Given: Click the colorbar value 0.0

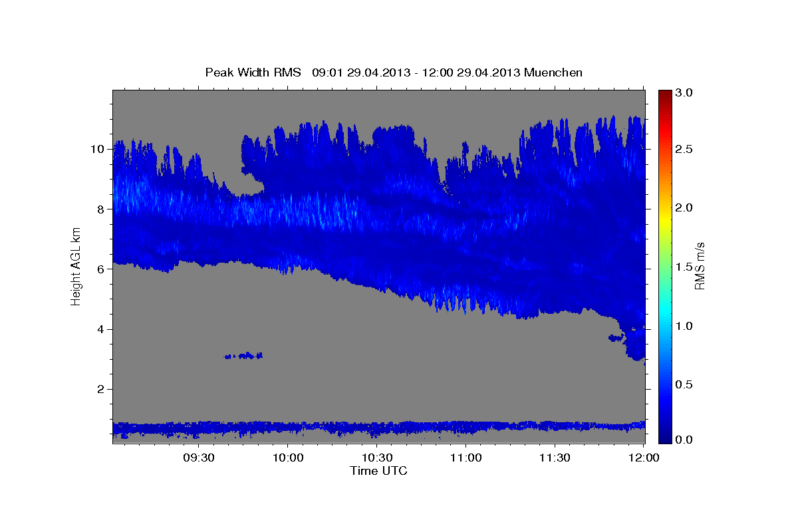Looking at the screenshot, I should (x=685, y=440).
